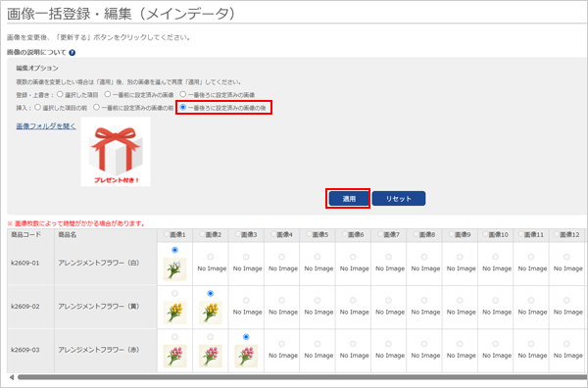588x388 pixels.
Task: Select 挿入 option 一番後ろに設定済みの画像の後
Action: tap(183, 108)
